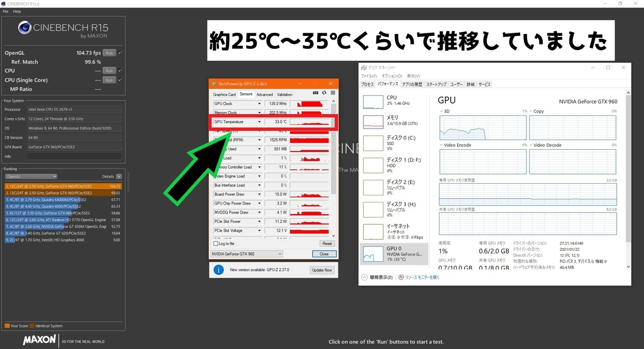Select ranking row with score 104.73
The image size is (644, 349).
coord(63,186)
